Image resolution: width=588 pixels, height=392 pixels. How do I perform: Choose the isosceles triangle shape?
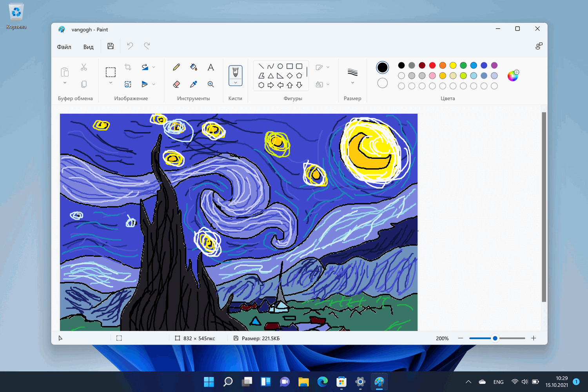tap(270, 76)
